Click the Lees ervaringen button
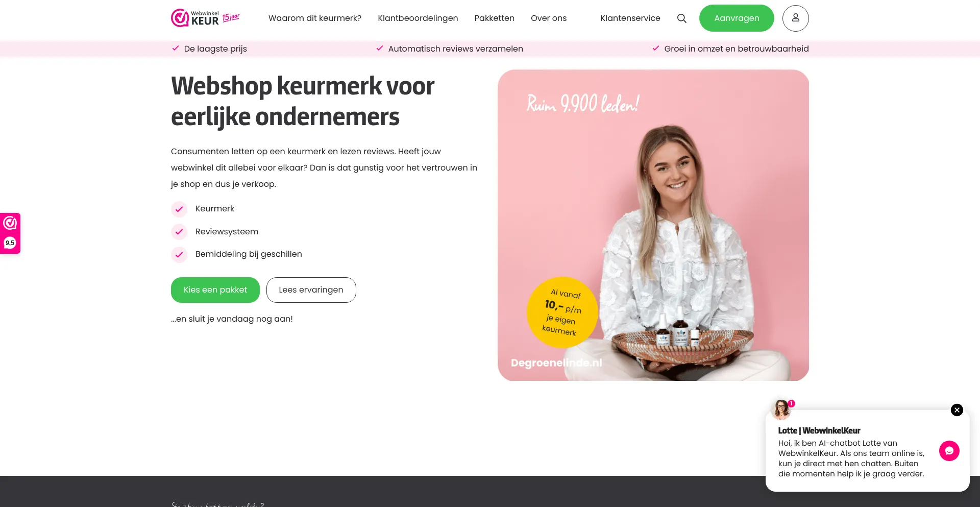This screenshot has height=507, width=980. (x=311, y=290)
